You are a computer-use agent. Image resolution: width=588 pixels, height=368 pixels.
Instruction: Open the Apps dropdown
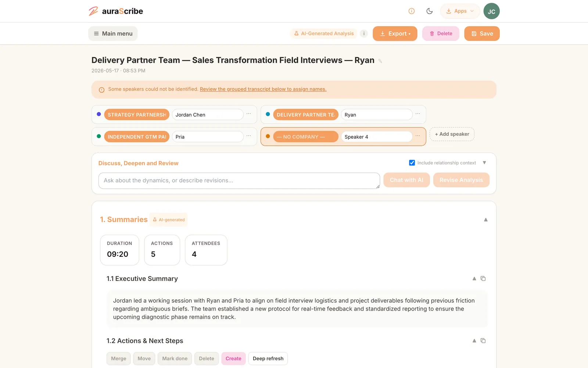(x=460, y=11)
